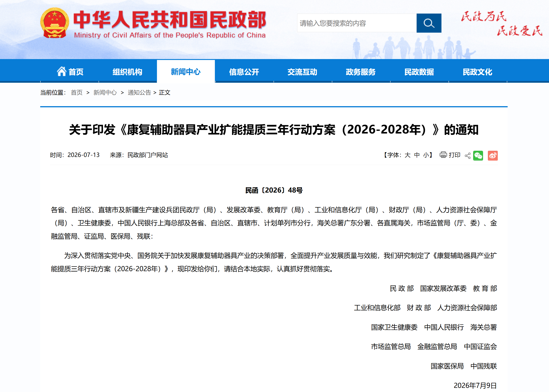Click the publish time 2026-07-13
This screenshot has width=549, height=392.
(83, 155)
